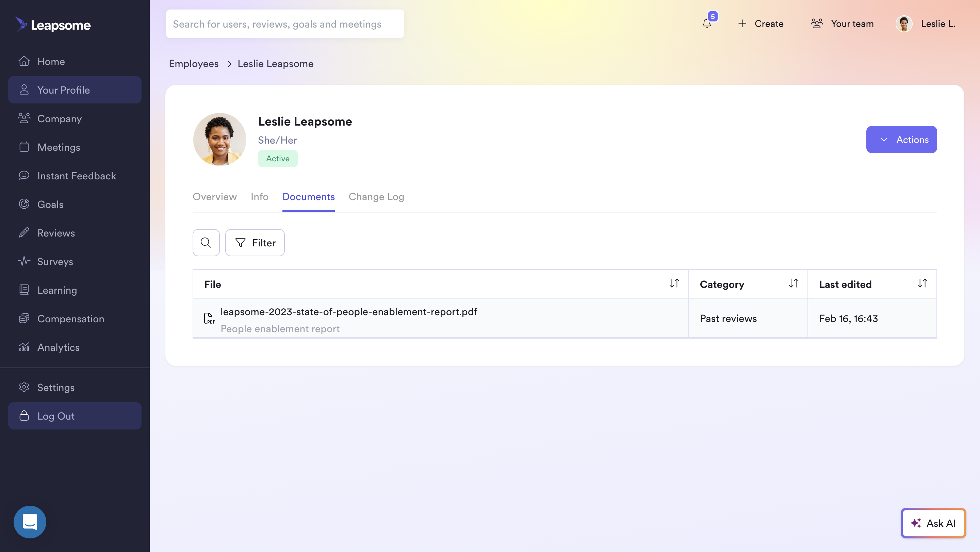Click the Actions button label
The image size is (980, 552).
tap(912, 140)
